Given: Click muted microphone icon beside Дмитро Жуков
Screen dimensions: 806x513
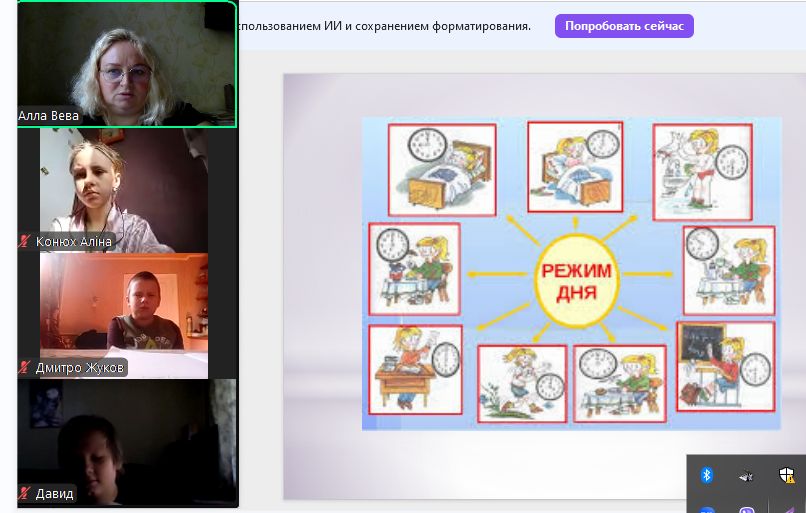Looking at the screenshot, I should coord(25,367).
